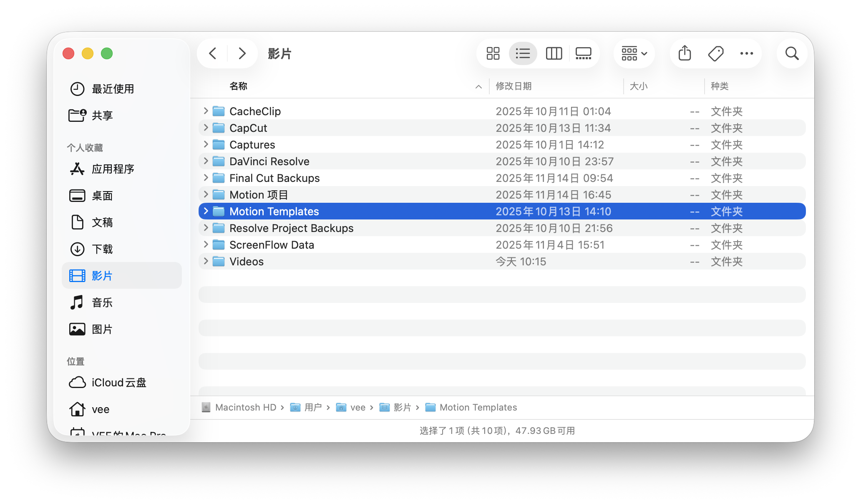Switch to icon grid view
The width and height of the screenshot is (861, 504).
pos(493,53)
